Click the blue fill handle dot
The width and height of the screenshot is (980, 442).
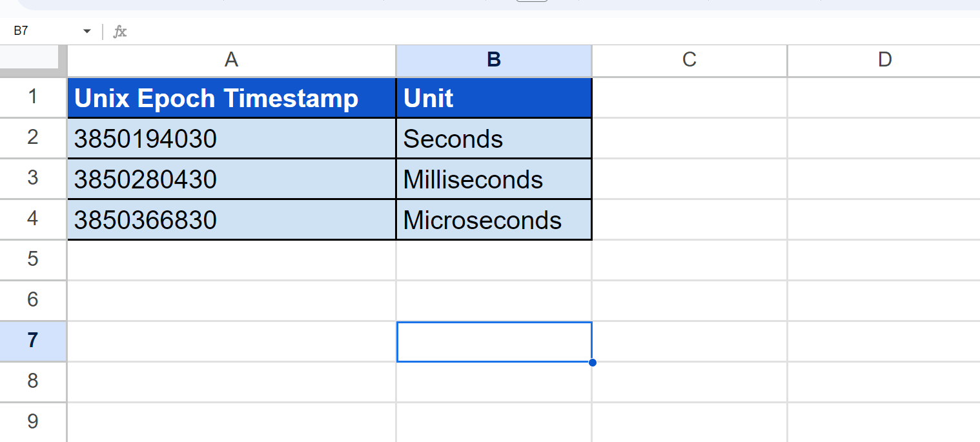[592, 362]
